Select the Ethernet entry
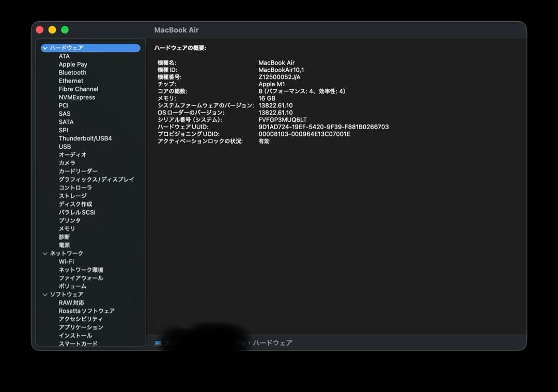Image resolution: width=558 pixels, height=392 pixels. click(x=71, y=81)
